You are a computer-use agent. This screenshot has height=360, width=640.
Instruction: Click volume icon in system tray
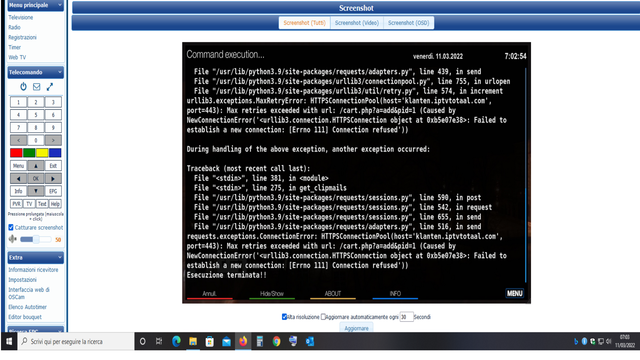(609, 342)
